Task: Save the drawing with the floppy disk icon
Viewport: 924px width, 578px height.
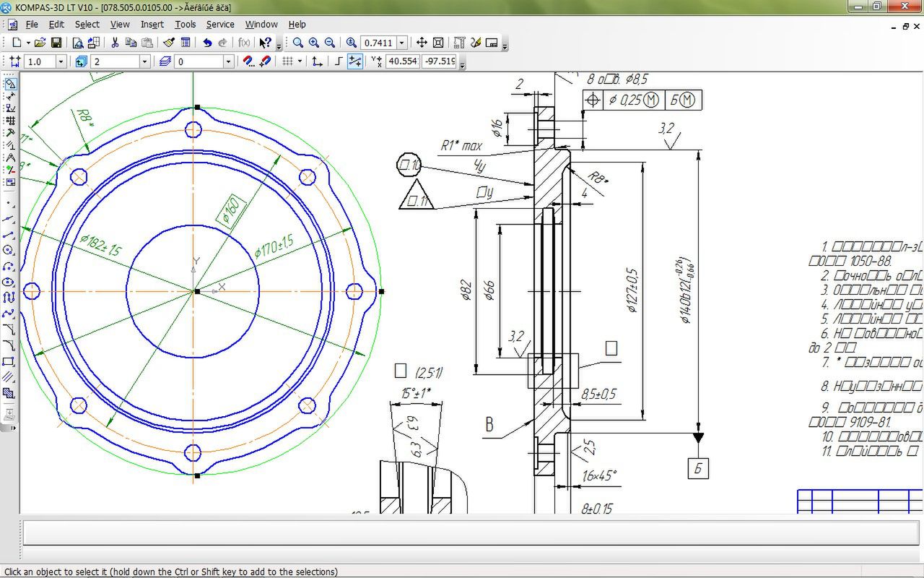Action: tap(56, 43)
